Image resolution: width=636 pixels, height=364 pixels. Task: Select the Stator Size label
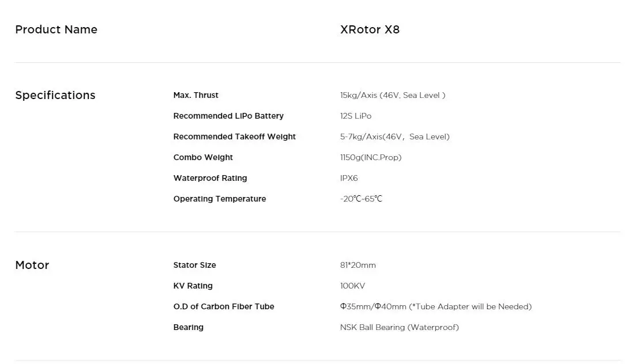click(194, 265)
